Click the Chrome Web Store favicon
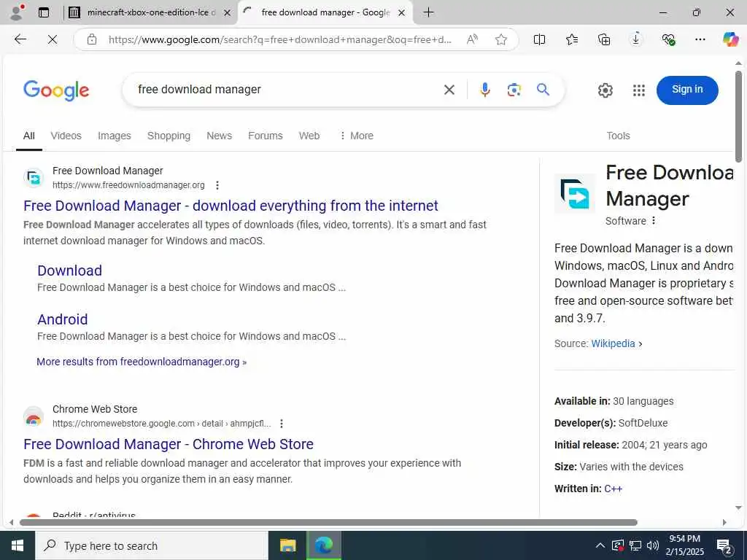This screenshot has height=560, width=747. point(34,416)
